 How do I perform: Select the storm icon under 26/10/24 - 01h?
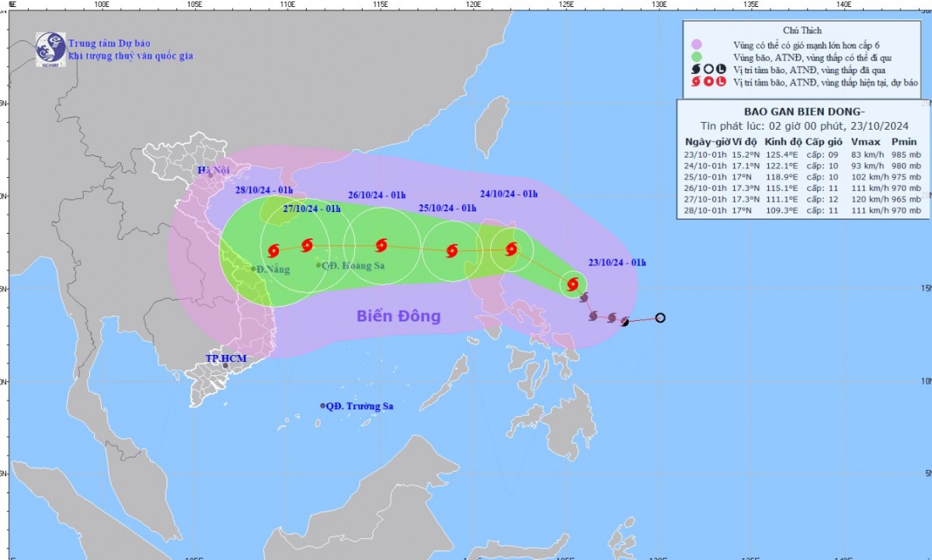tap(381, 245)
